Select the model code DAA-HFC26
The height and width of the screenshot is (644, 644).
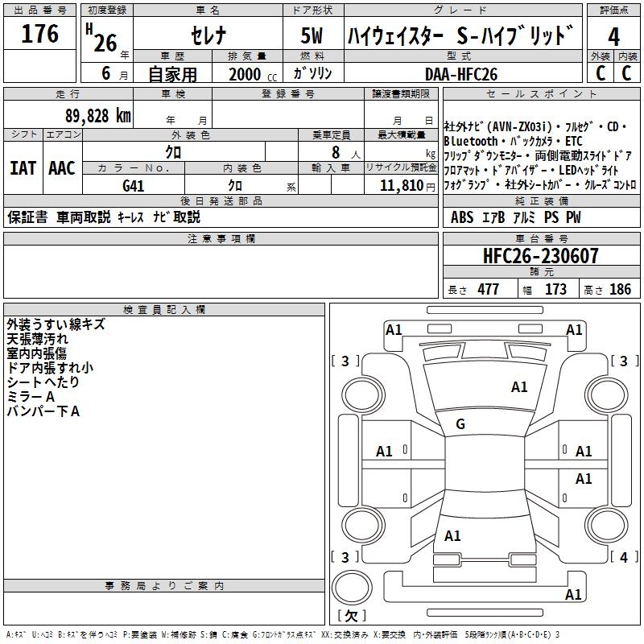click(461, 74)
